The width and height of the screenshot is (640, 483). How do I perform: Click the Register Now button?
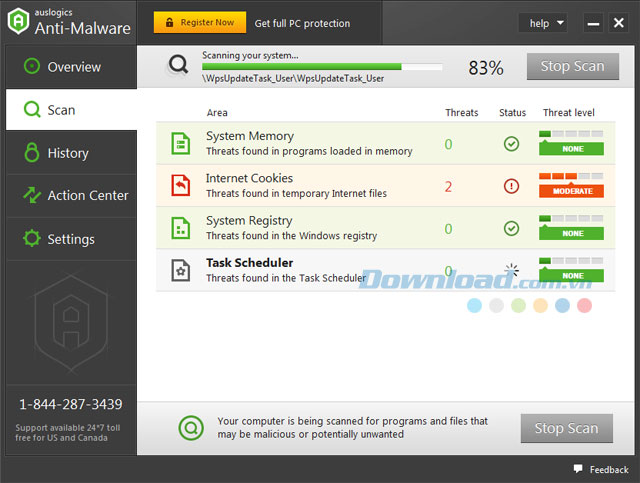[x=200, y=22]
